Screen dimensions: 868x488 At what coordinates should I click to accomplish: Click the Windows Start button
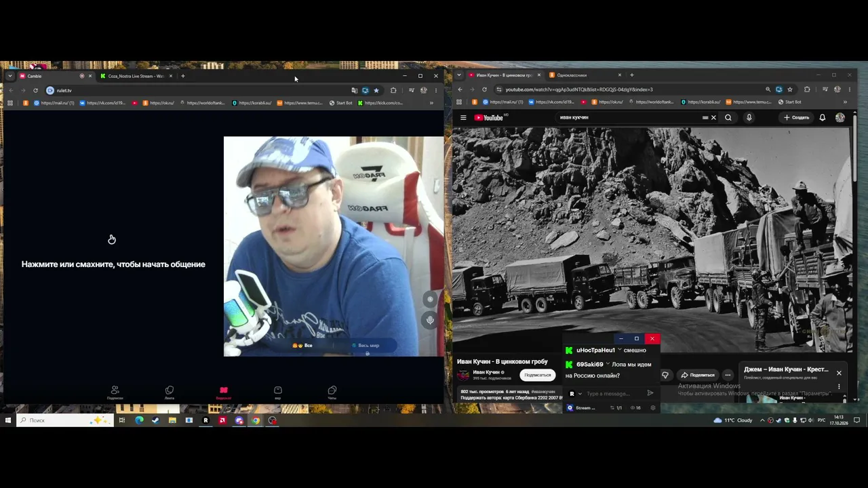(8, 420)
